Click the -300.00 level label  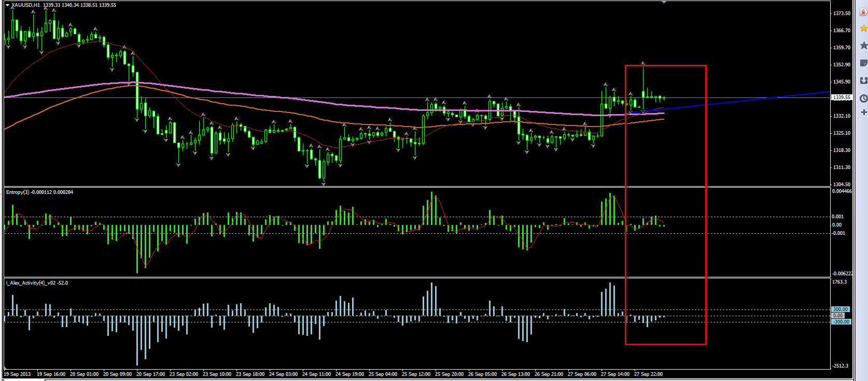click(841, 322)
